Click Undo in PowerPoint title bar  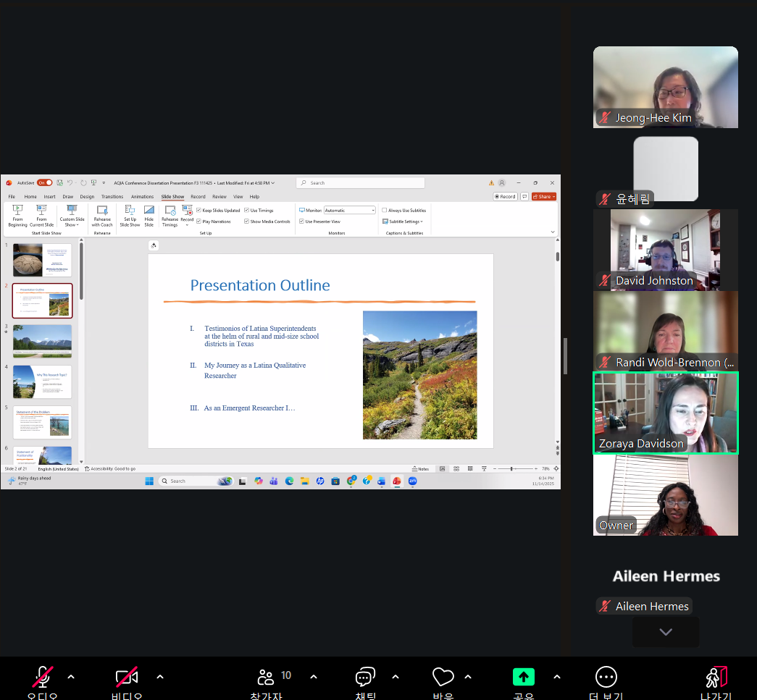coord(70,183)
